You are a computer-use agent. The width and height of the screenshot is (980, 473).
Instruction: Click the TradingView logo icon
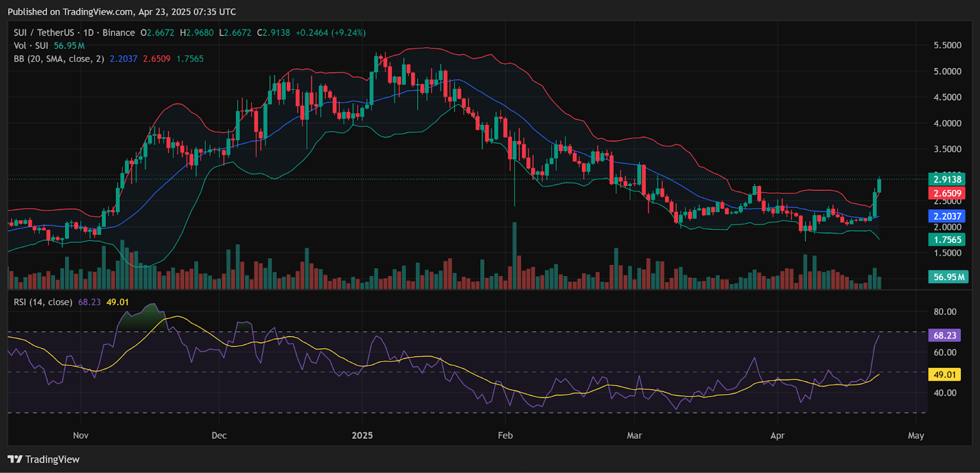click(x=15, y=459)
